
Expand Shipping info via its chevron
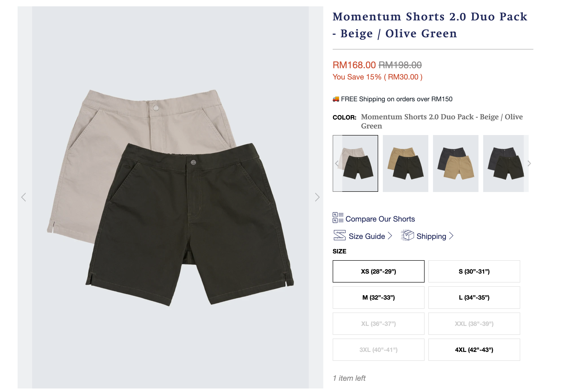(x=451, y=236)
